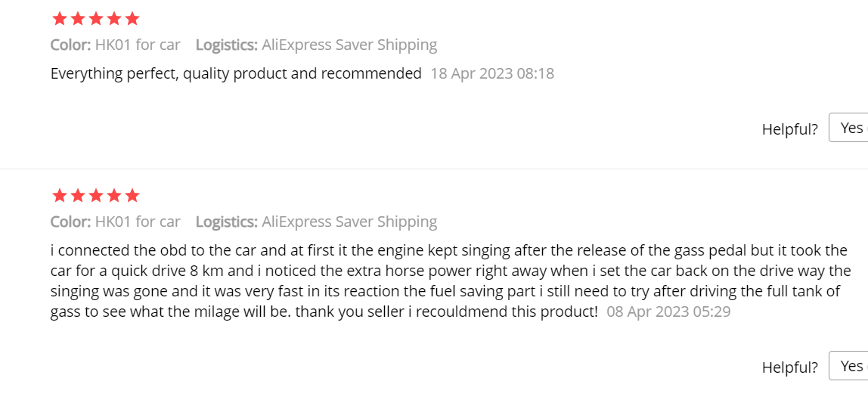Click the fourth star of the 08 Apr review
The height and width of the screenshot is (403, 868).
[x=113, y=196]
